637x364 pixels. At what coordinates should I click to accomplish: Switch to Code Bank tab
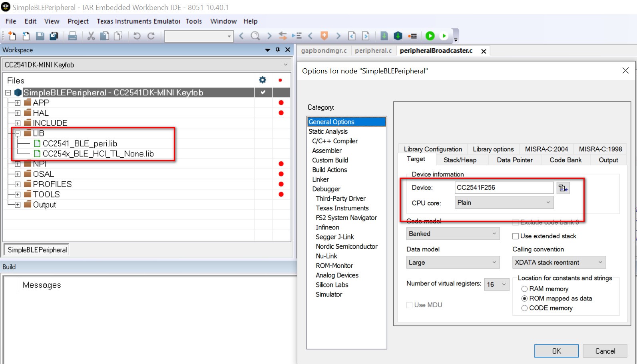pyautogui.click(x=565, y=160)
